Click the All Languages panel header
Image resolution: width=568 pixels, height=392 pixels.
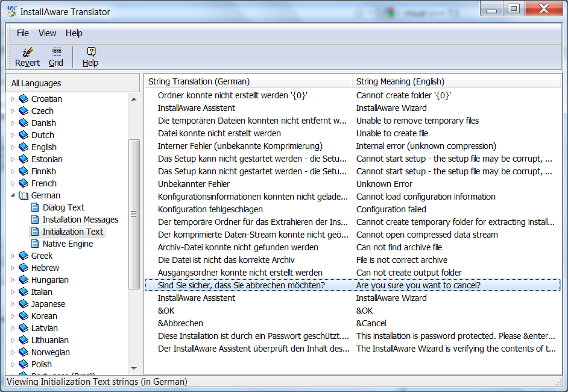(73, 83)
